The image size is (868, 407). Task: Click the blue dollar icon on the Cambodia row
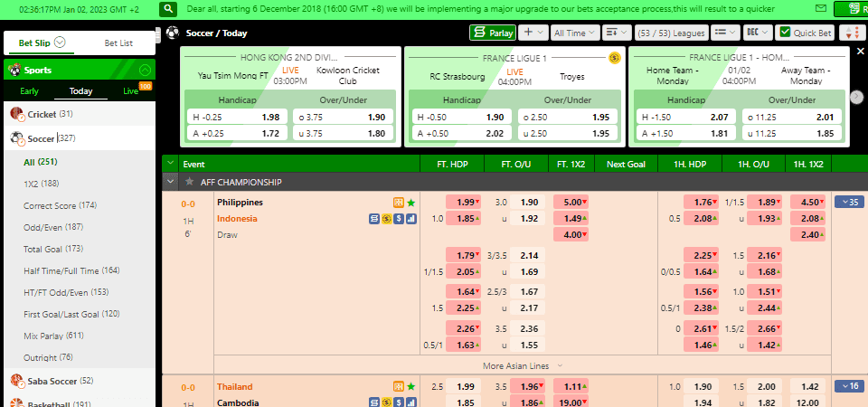pos(399,402)
